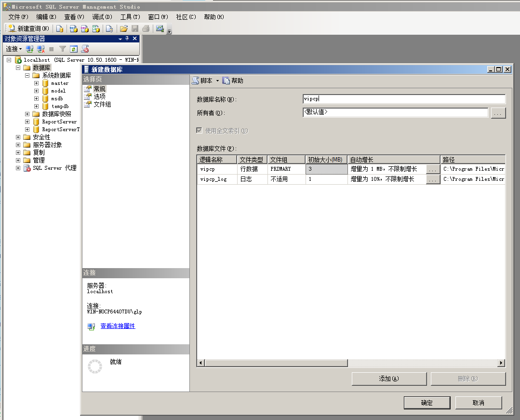Screen dimensions: 520x420
Task: Click the DMX query icon
Action: (x=85, y=28)
